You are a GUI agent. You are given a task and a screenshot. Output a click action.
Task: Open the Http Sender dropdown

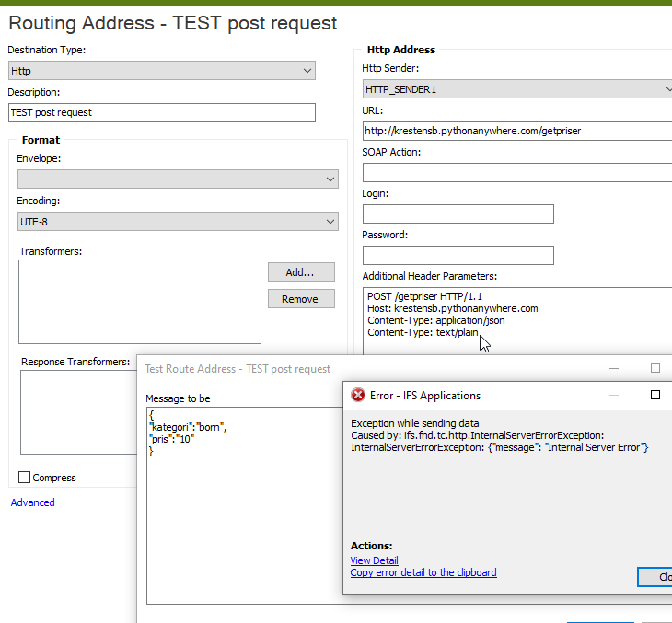pos(517,89)
